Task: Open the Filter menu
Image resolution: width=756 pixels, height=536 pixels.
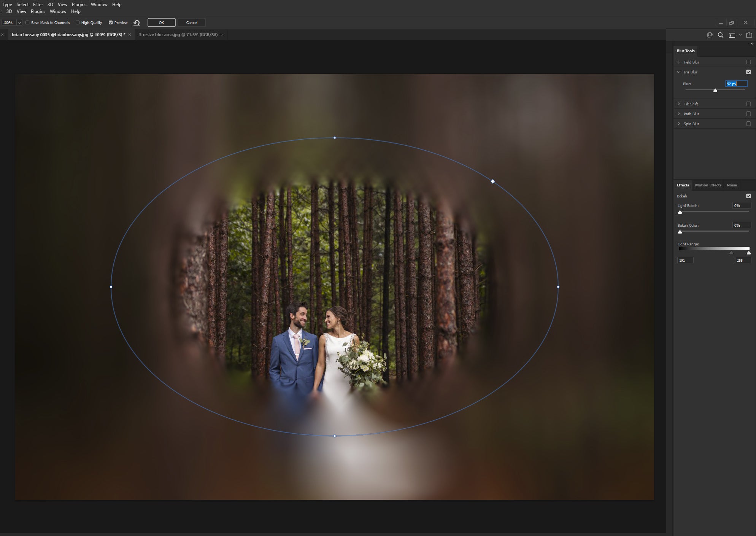Action: 38,4
